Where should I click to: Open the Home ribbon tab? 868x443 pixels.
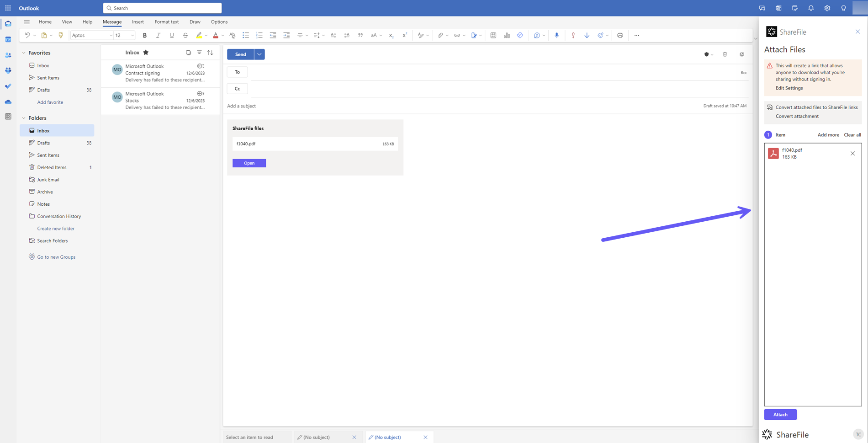(45, 22)
